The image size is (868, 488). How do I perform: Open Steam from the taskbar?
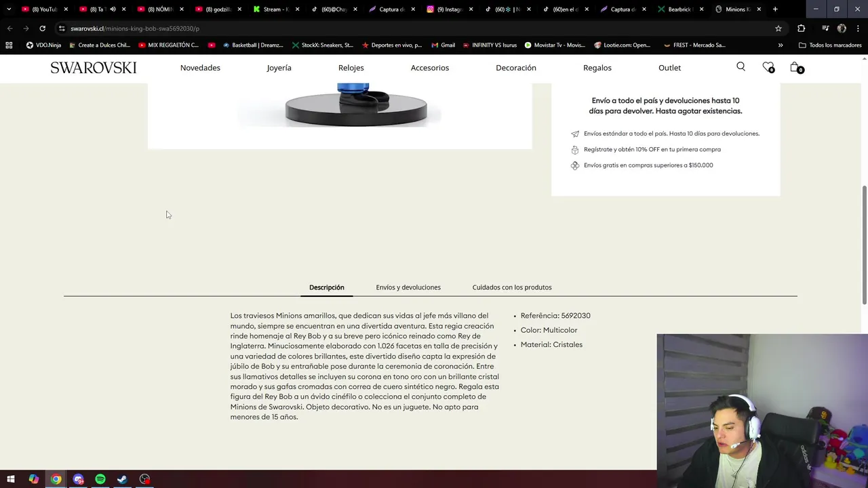click(122, 479)
